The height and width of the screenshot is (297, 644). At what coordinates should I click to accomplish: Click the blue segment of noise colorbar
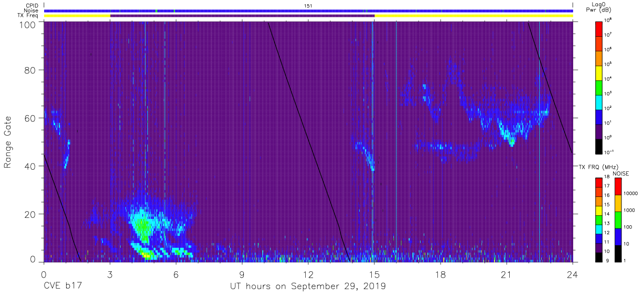coord(618,236)
